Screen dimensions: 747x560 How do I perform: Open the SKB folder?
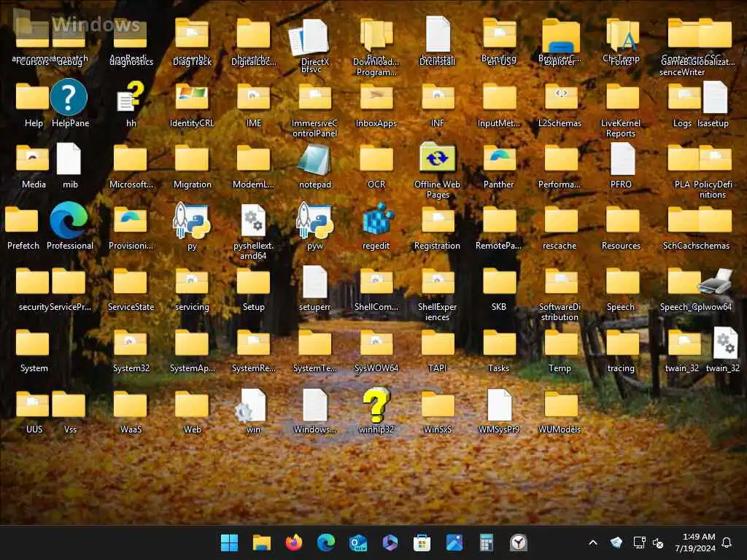[499, 281]
